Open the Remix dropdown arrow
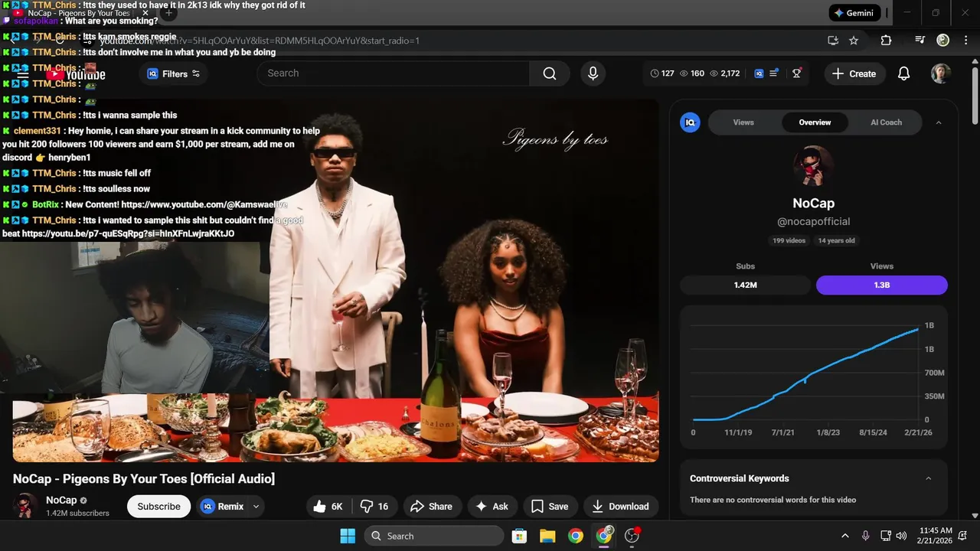This screenshot has height=551, width=980. [256, 507]
